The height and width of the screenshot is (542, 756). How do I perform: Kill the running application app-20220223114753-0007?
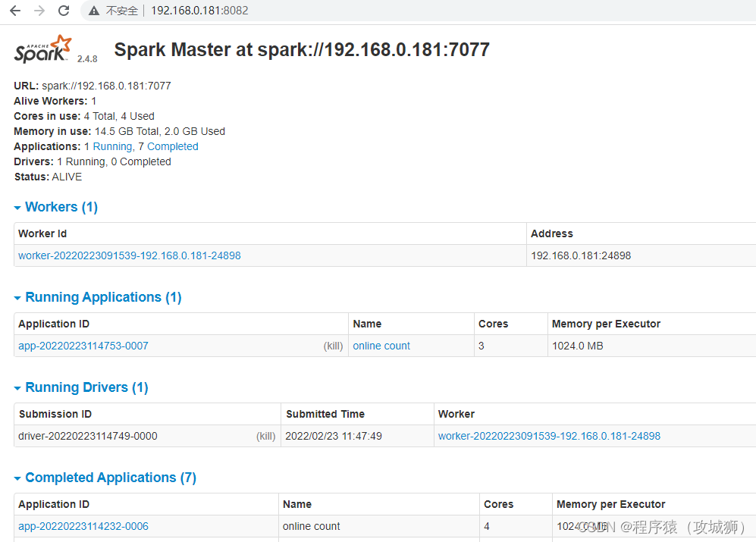pyautogui.click(x=334, y=346)
